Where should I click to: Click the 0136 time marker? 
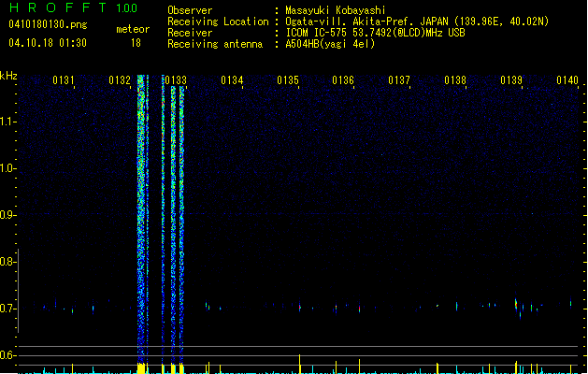click(x=343, y=80)
